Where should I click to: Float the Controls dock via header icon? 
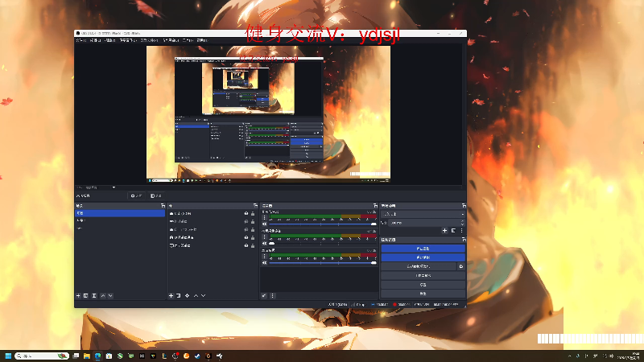click(x=464, y=239)
